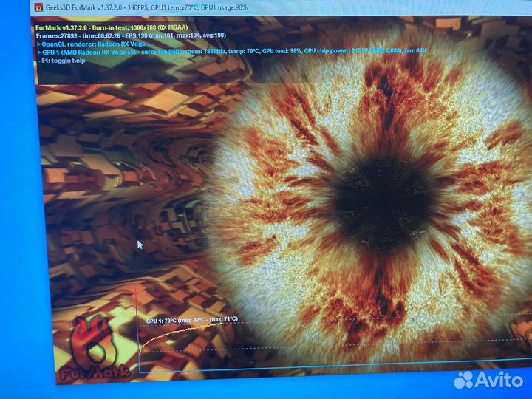
Task: Click the Geeks3D FurMark window title text
Action: point(146,7)
